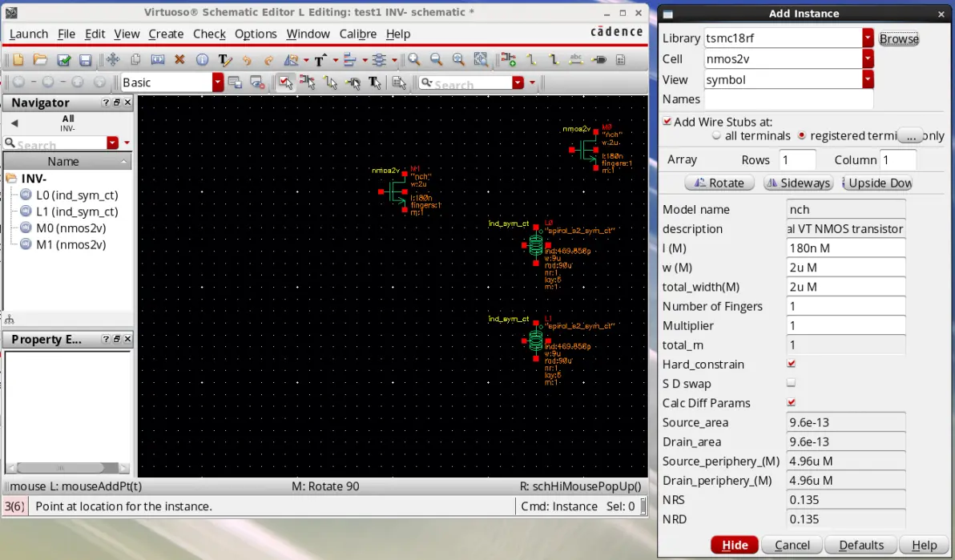Click the Select Text labels filter icon
The width and height of the screenshot is (955, 560).
point(375,83)
